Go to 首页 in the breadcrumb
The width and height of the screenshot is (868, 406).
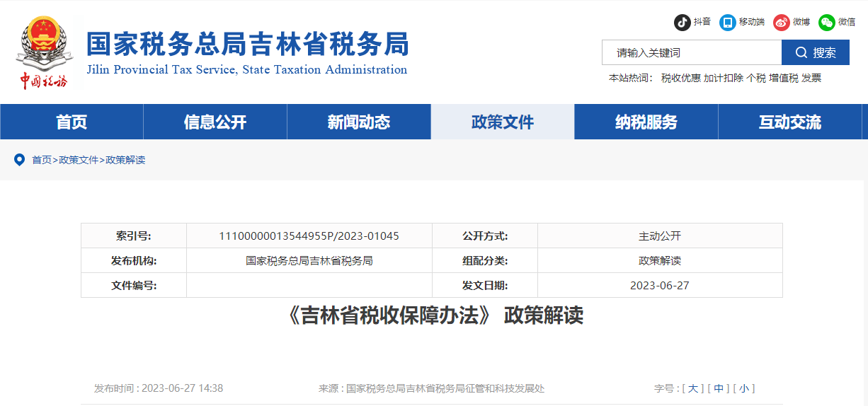point(42,160)
